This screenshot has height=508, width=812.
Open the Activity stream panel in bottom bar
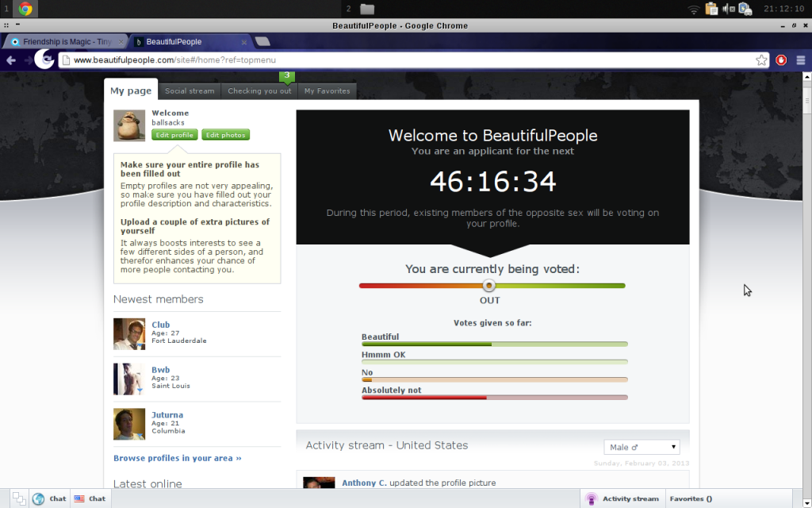[x=622, y=498]
